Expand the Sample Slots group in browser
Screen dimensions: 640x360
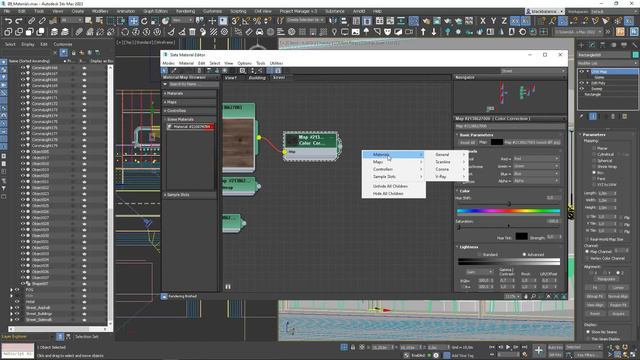click(x=189, y=195)
